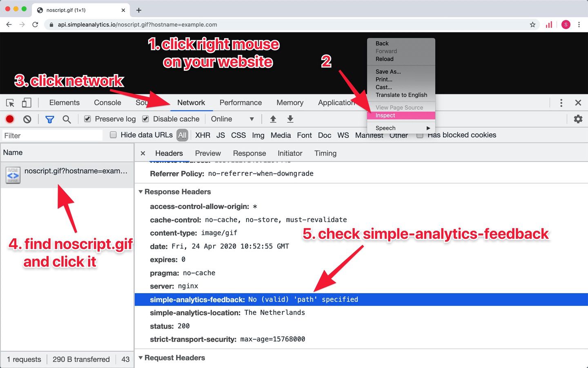588x368 pixels.
Task: Bookmark the page with the star icon
Action: [x=532, y=25]
